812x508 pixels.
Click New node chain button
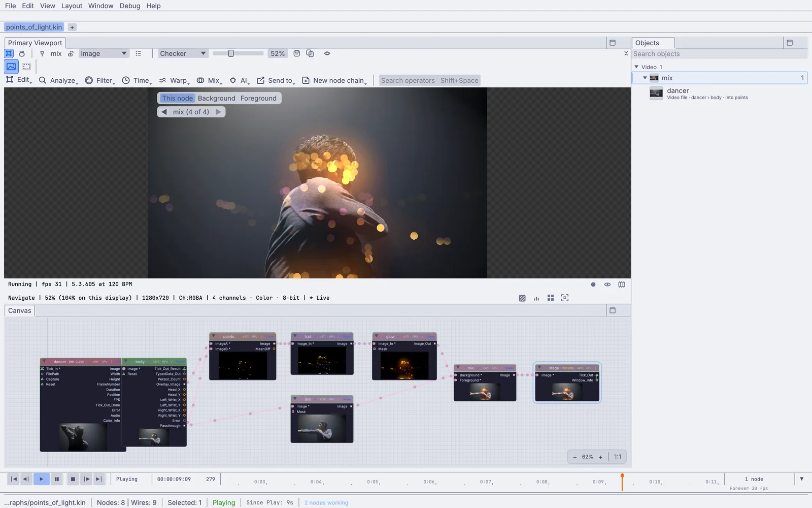coord(334,80)
